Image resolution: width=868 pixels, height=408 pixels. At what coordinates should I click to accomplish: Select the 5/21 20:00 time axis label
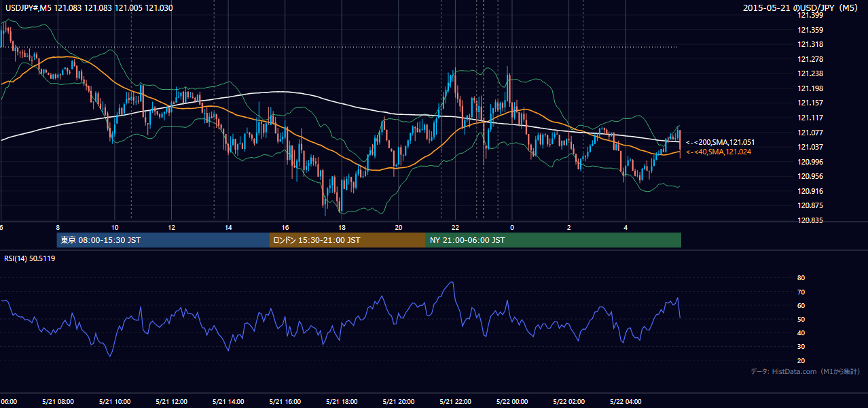tap(398, 402)
